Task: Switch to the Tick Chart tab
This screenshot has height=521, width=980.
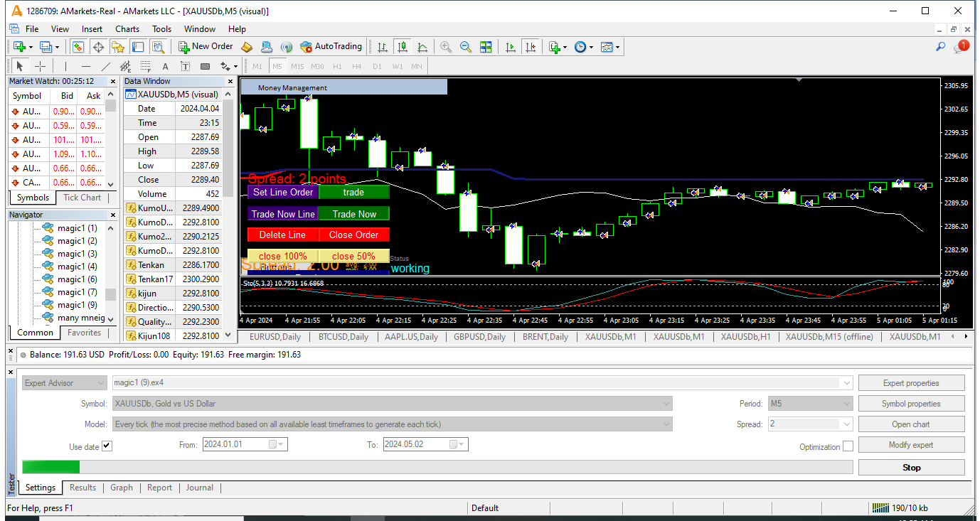Action: 82,198
